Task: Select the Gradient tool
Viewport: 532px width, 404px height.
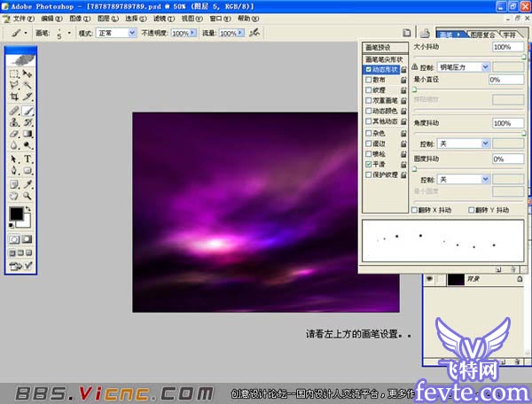Action: (x=27, y=136)
